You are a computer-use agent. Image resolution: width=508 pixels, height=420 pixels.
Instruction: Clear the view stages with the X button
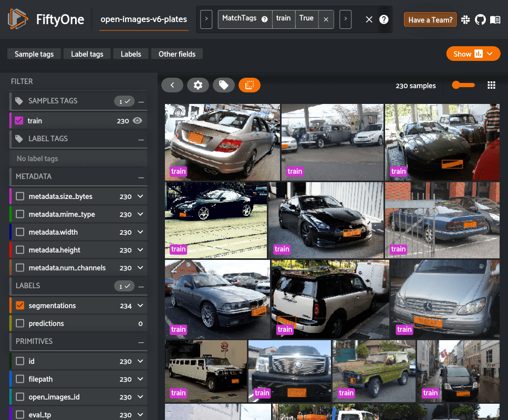(369, 18)
